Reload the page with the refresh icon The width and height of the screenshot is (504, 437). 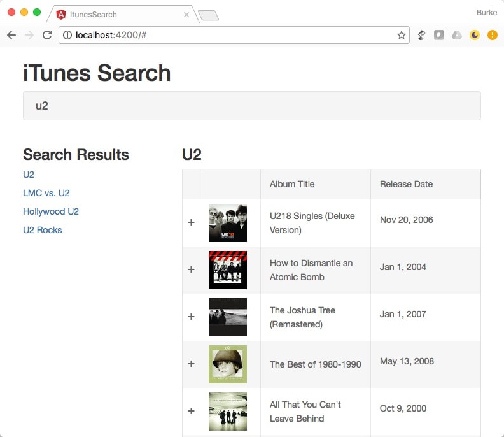(47, 35)
